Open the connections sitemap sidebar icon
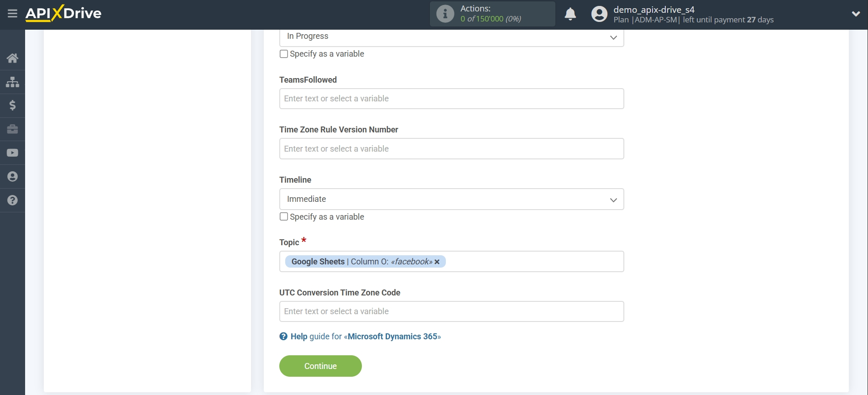This screenshot has width=868, height=395. [x=12, y=82]
